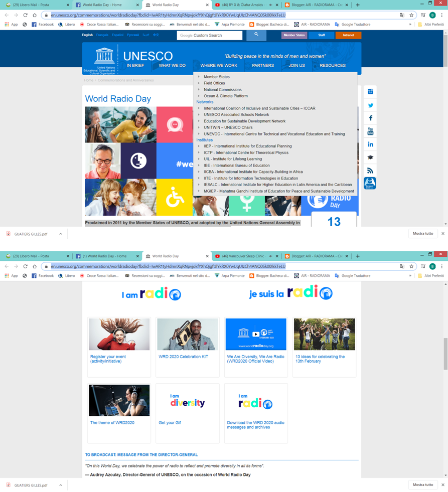The height and width of the screenshot is (492, 448).
Task: Select UNITWIN – UNESCO Chairs entry
Action: (x=228, y=127)
